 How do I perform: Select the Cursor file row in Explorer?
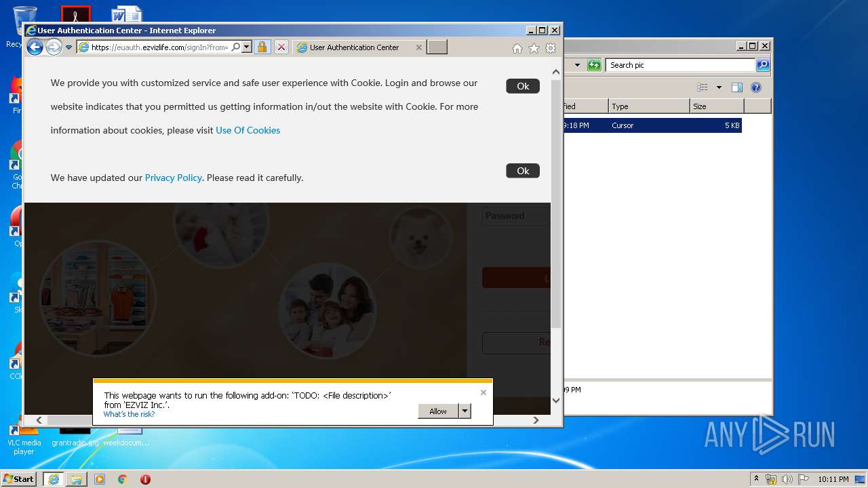(x=652, y=125)
